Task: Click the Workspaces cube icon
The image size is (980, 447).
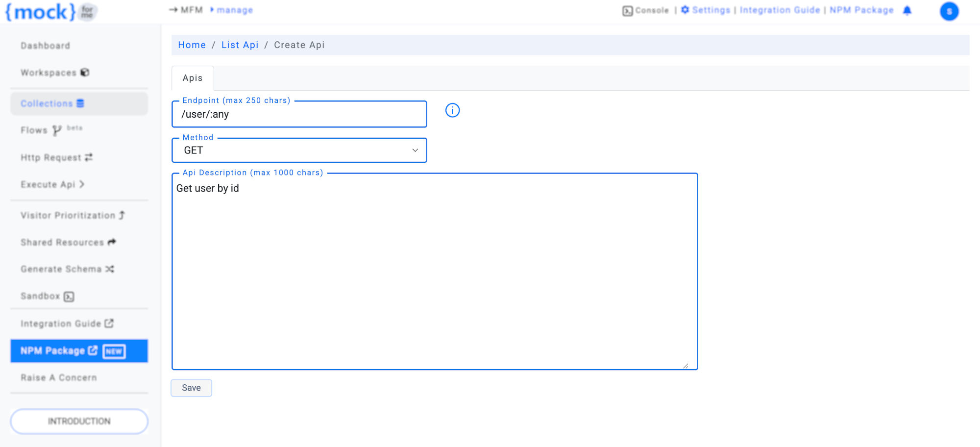Action: [85, 73]
